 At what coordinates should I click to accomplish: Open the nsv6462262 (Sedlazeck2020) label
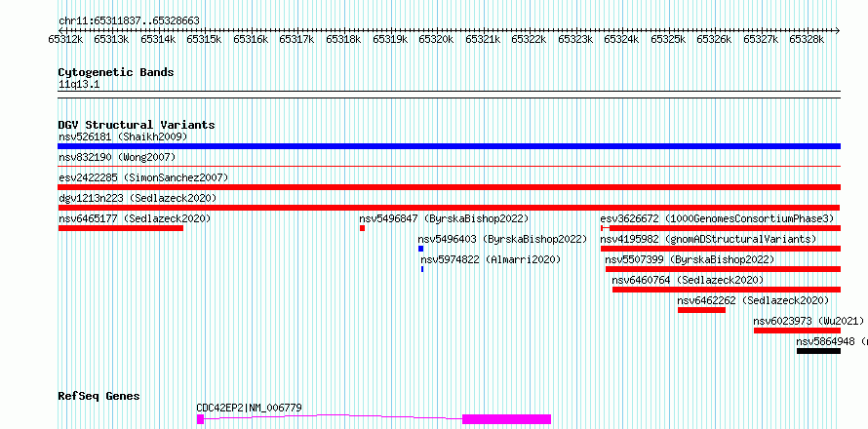coord(753,300)
